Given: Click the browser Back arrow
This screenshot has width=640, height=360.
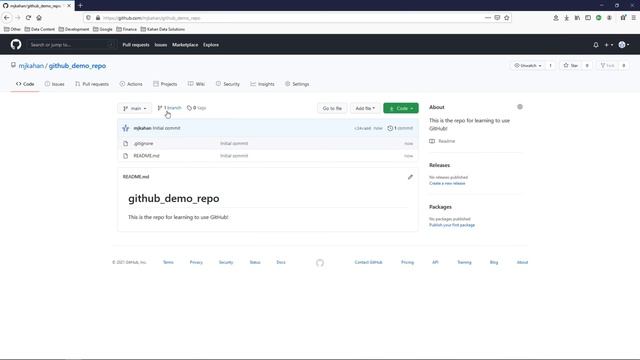Looking at the screenshot, I should click(7, 18).
